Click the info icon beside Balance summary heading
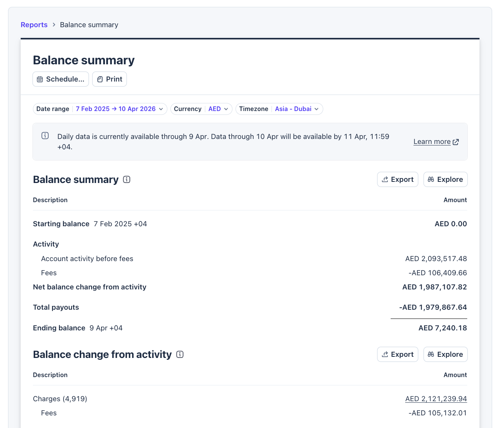The image size is (504, 428). 127,180
